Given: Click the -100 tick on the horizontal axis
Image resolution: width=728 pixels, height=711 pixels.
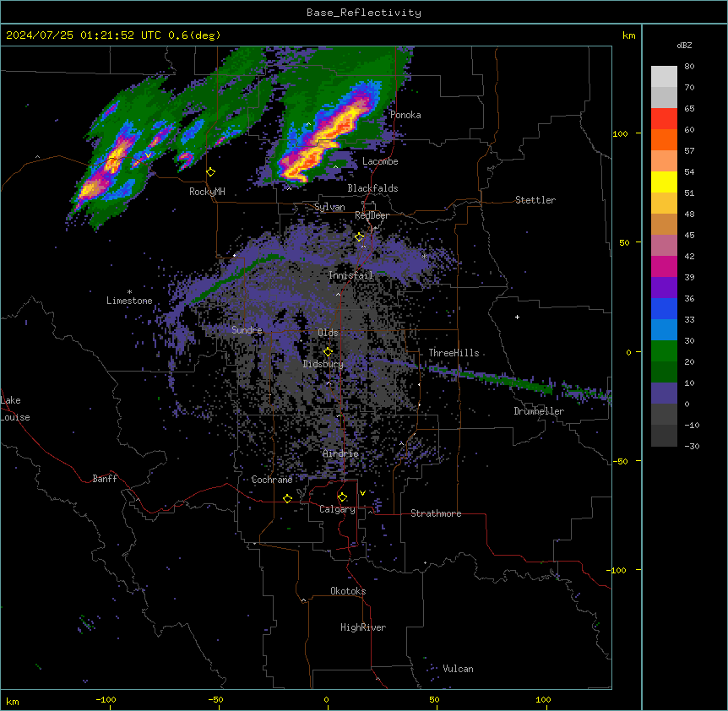Looking at the screenshot, I should [x=106, y=699].
